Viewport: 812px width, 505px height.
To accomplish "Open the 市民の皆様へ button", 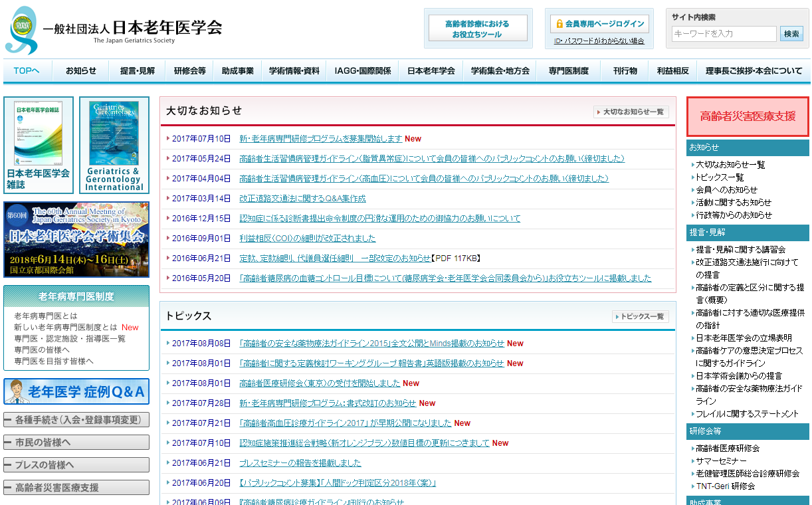I will 76,443.
